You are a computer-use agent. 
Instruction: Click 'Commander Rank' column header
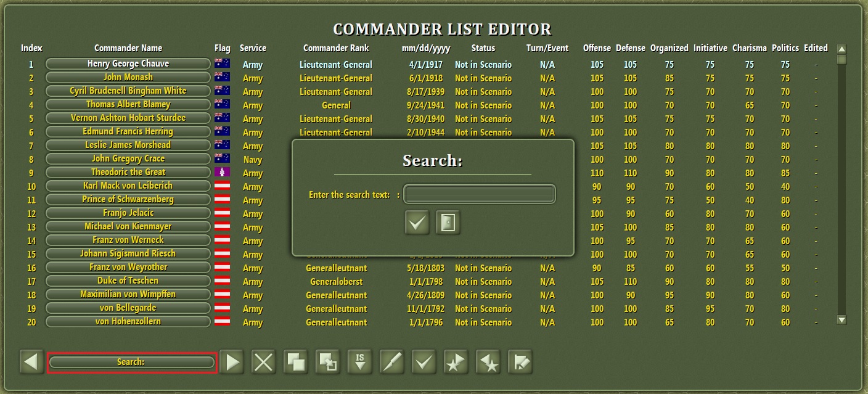coord(336,47)
